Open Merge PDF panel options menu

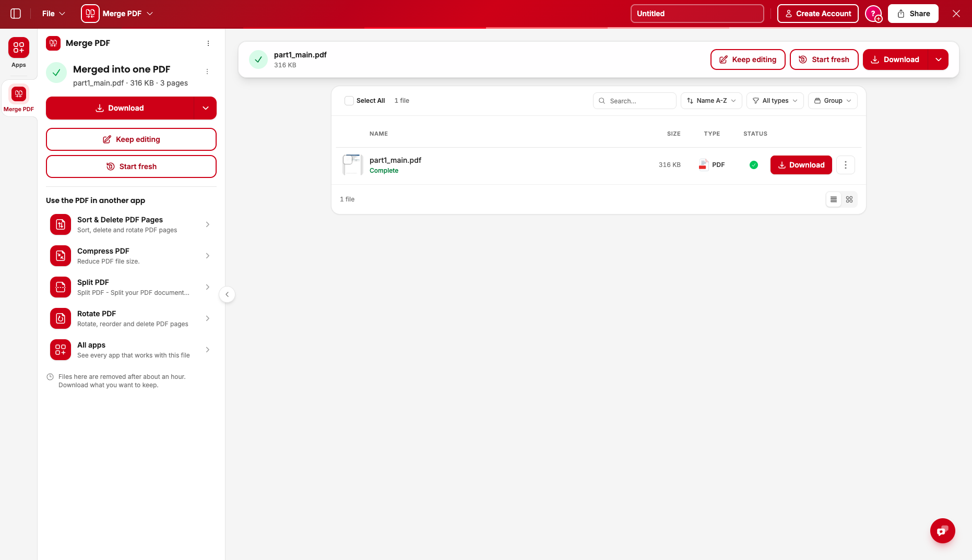(208, 43)
